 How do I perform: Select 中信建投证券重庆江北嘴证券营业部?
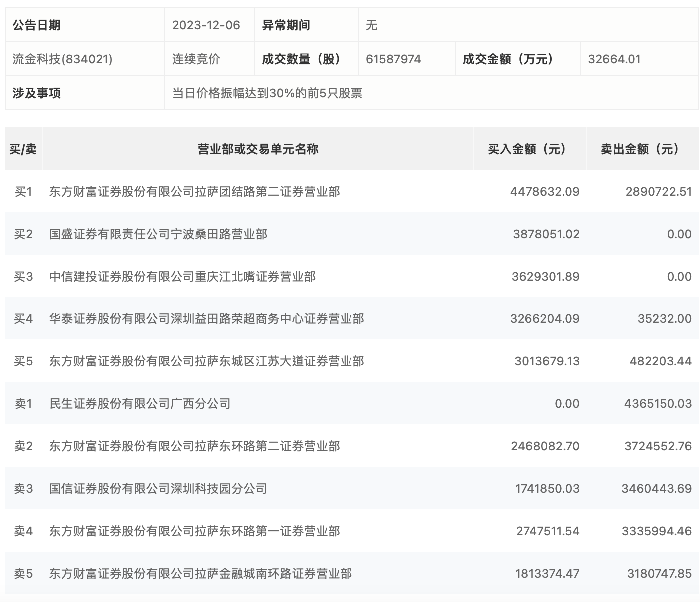coord(182,277)
